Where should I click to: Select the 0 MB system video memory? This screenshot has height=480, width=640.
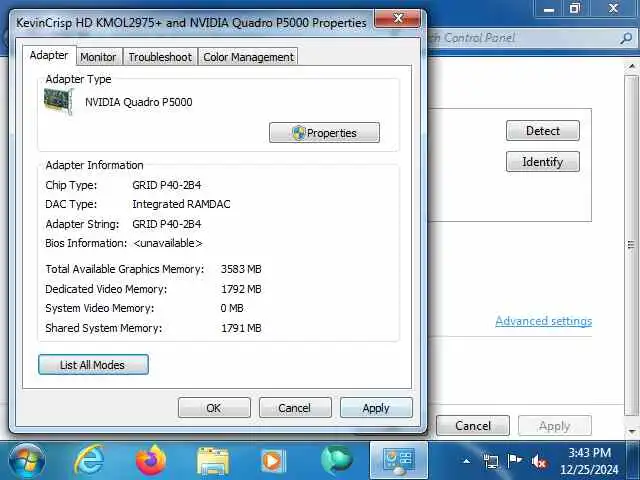coord(232,308)
